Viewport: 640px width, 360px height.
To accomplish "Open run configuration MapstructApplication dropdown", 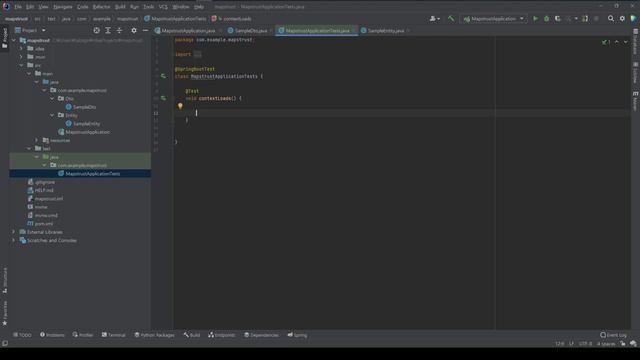I will pyautogui.click(x=493, y=18).
